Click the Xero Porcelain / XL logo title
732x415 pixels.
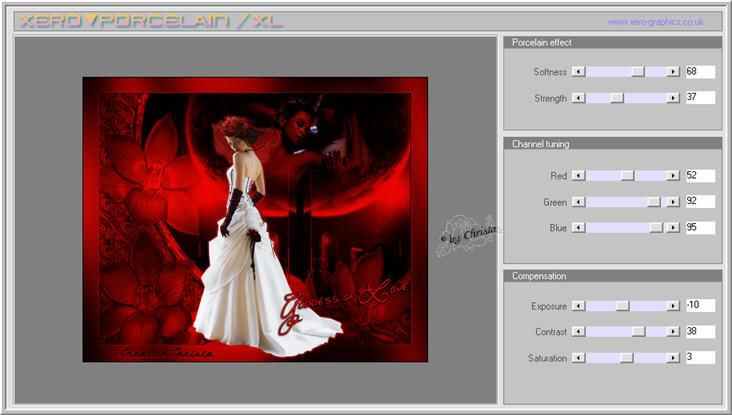click(x=150, y=21)
